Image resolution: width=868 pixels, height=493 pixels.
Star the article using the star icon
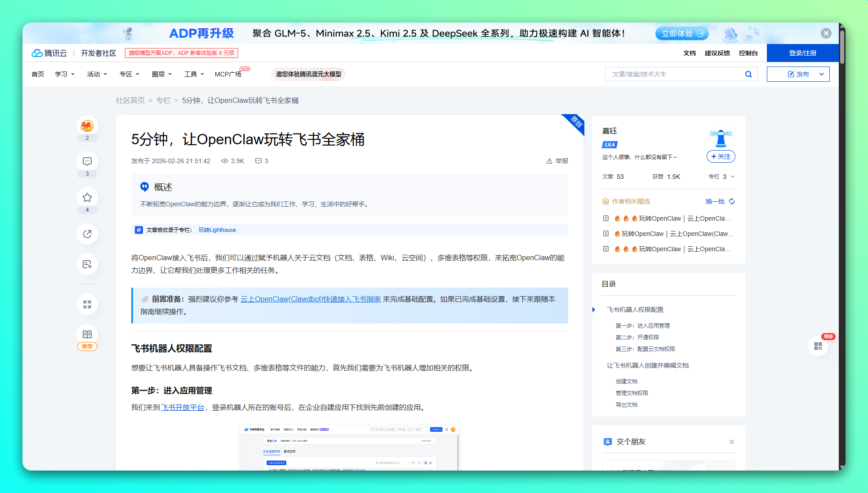pyautogui.click(x=87, y=198)
